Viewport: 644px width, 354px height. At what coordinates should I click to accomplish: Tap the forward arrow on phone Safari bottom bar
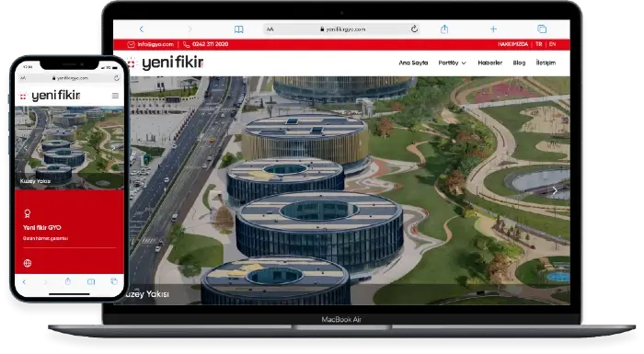(45, 281)
